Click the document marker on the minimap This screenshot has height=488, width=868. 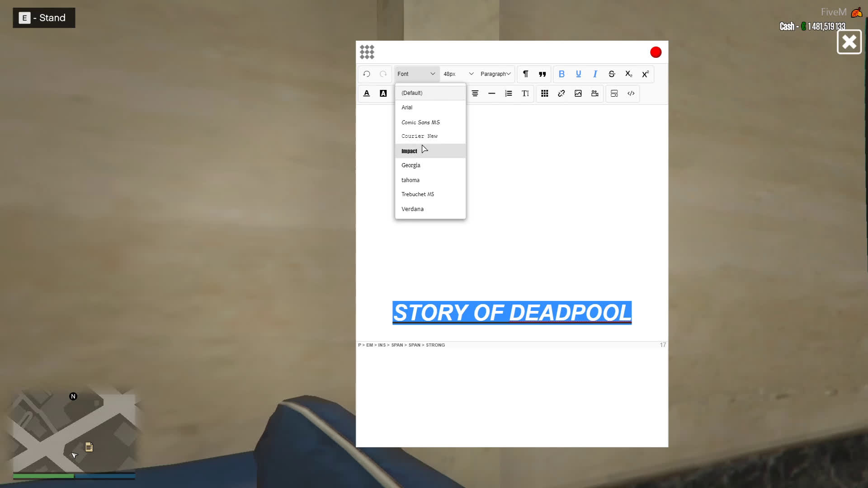(x=89, y=447)
